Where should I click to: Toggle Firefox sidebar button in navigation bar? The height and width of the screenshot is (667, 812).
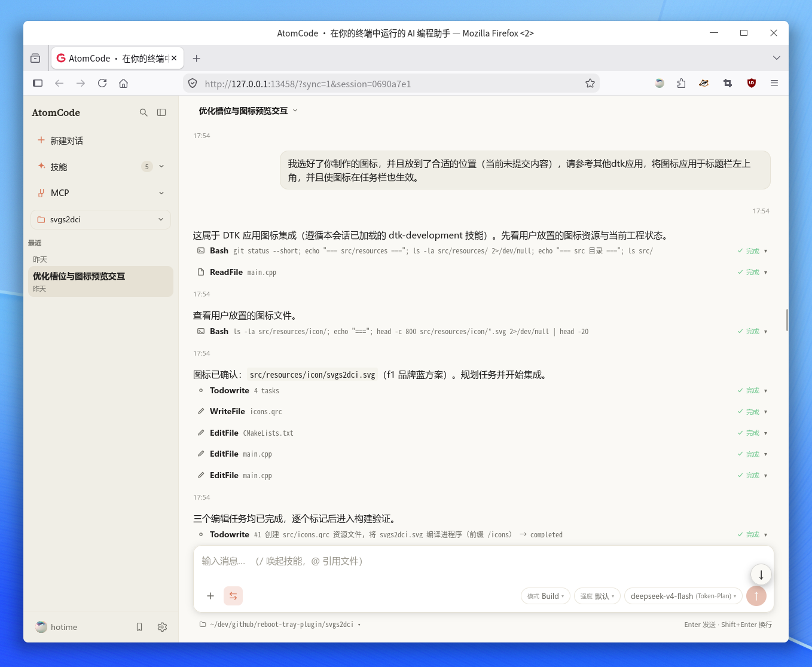click(x=38, y=83)
